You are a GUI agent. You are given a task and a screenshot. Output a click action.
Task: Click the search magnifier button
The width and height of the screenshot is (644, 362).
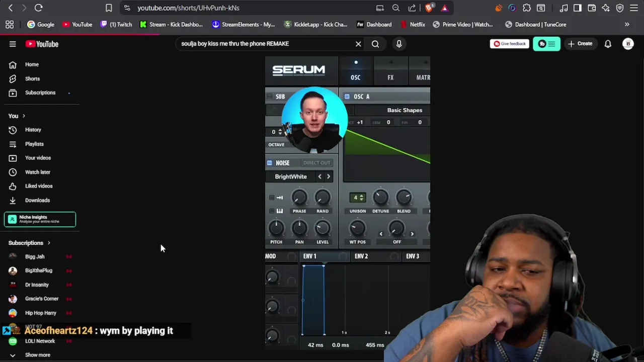pyautogui.click(x=375, y=44)
